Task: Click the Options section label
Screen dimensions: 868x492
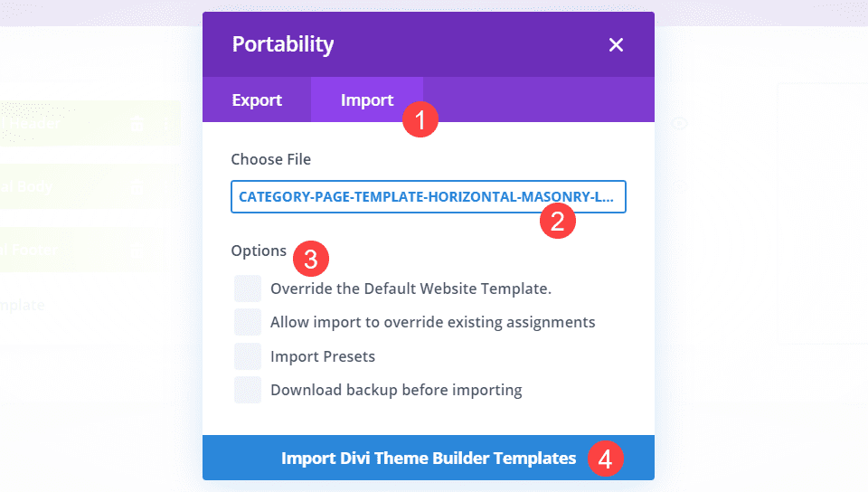Action: coord(259,251)
